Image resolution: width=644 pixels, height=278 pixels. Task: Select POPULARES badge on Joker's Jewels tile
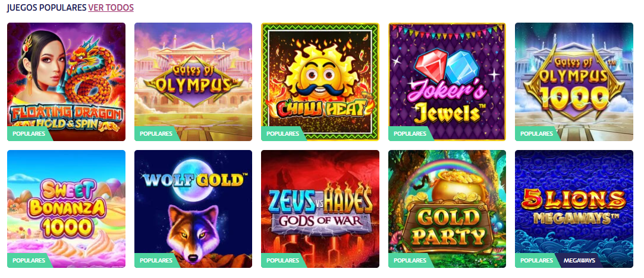(410, 134)
